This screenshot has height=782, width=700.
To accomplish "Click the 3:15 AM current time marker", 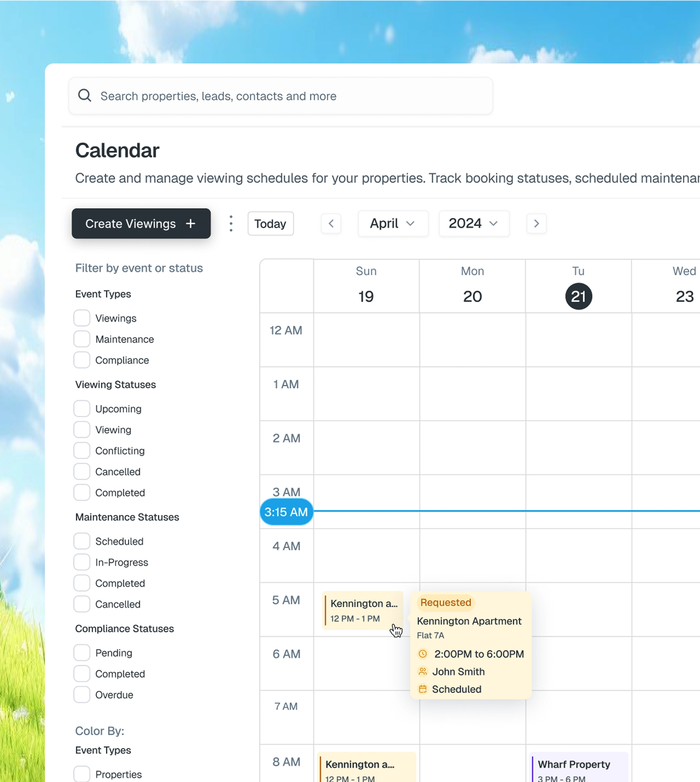I will (x=286, y=512).
